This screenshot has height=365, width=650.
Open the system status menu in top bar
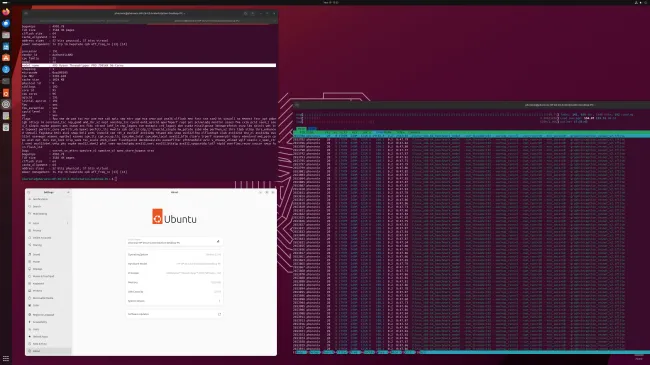coord(641,2)
